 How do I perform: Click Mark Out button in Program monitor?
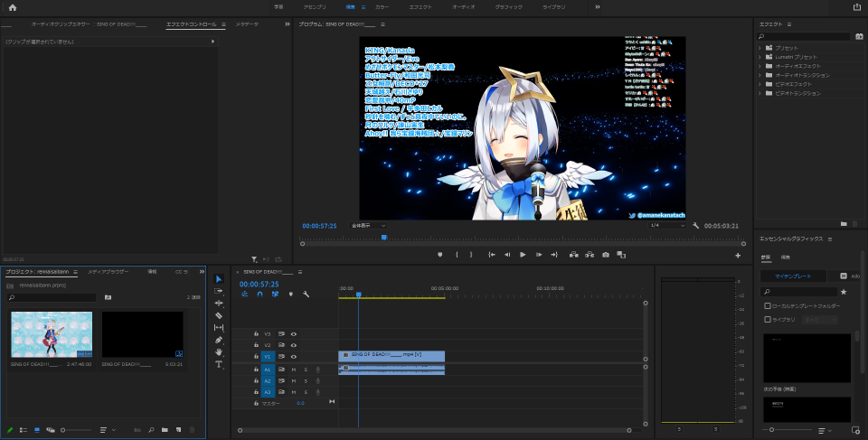tap(471, 255)
